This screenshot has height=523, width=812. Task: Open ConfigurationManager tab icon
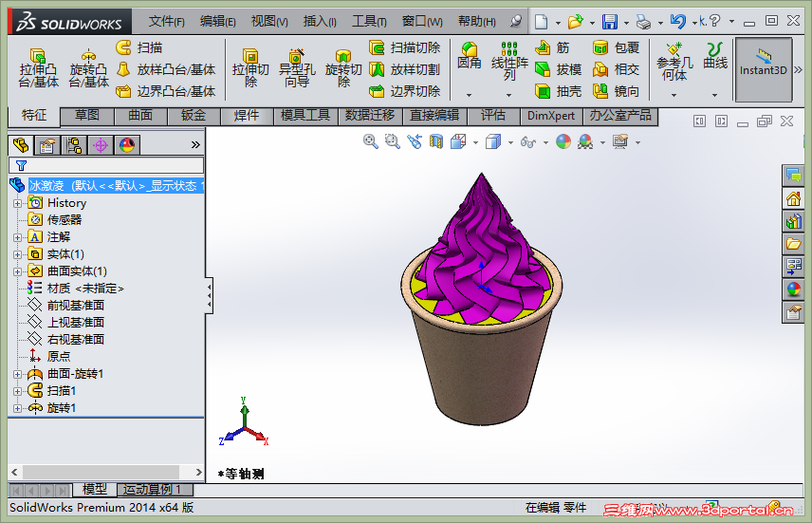tap(74, 145)
